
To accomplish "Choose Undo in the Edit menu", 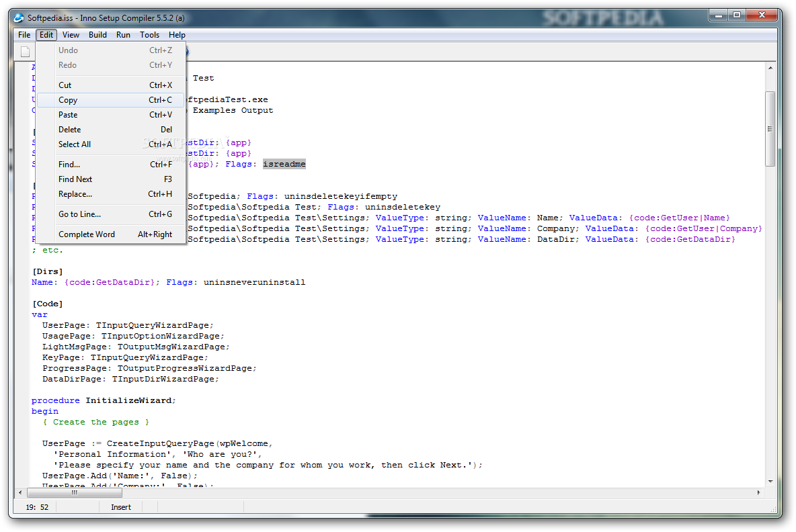I will coord(111,50).
